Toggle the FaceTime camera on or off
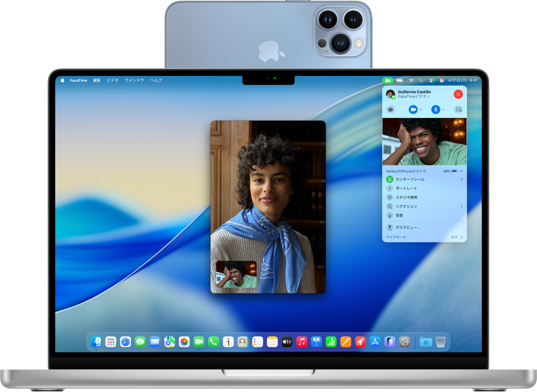Image resolution: width=537 pixels, height=392 pixels. coord(413,110)
